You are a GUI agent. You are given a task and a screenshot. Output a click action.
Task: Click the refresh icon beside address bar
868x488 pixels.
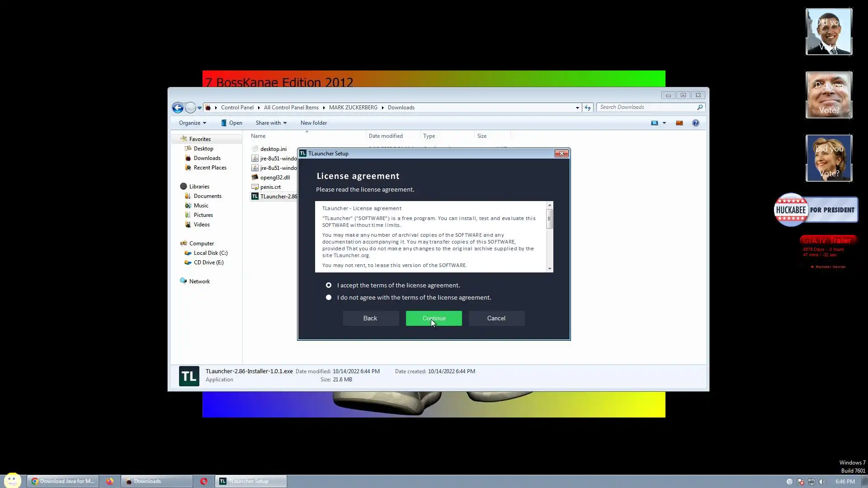[x=587, y=108]
